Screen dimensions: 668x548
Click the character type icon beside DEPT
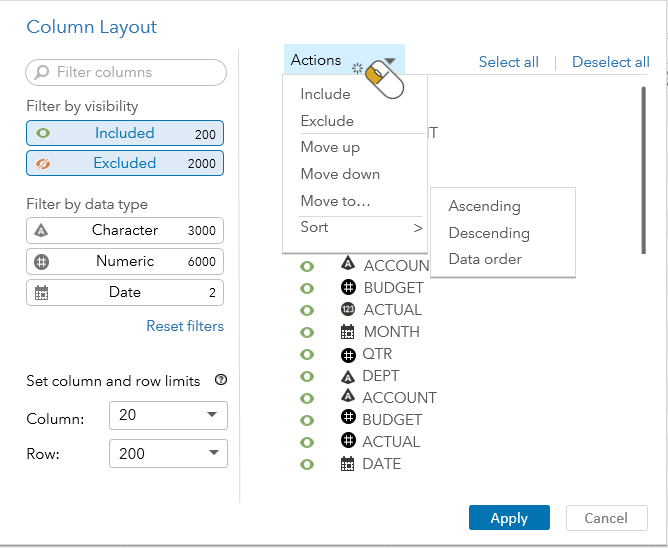coord(348,376)
